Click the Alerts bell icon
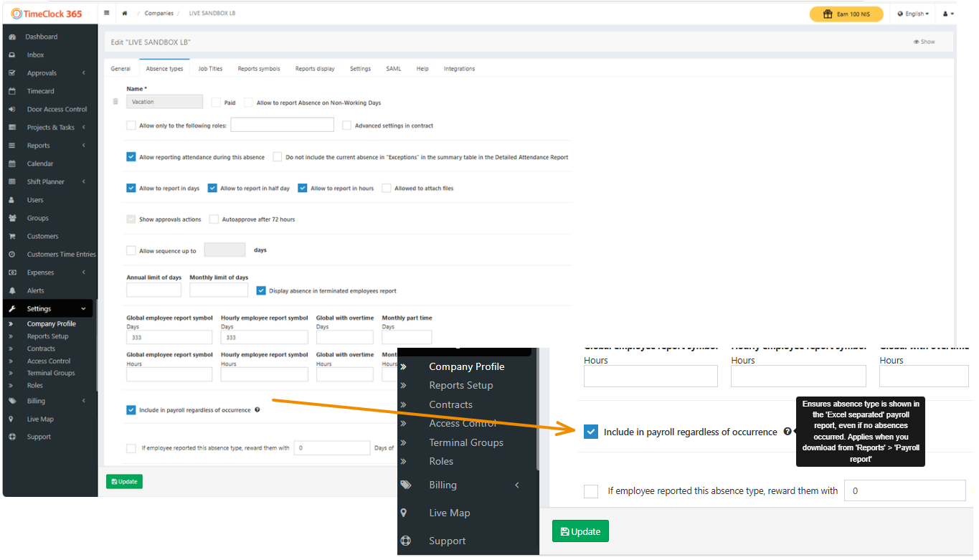The image size is (979, 560). tap(12, 290)
